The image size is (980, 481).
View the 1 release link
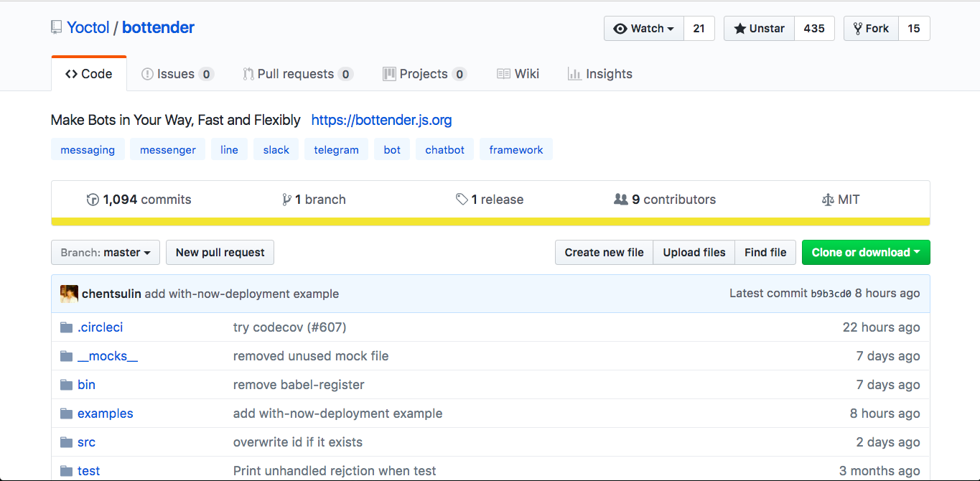tap(490, 200)
